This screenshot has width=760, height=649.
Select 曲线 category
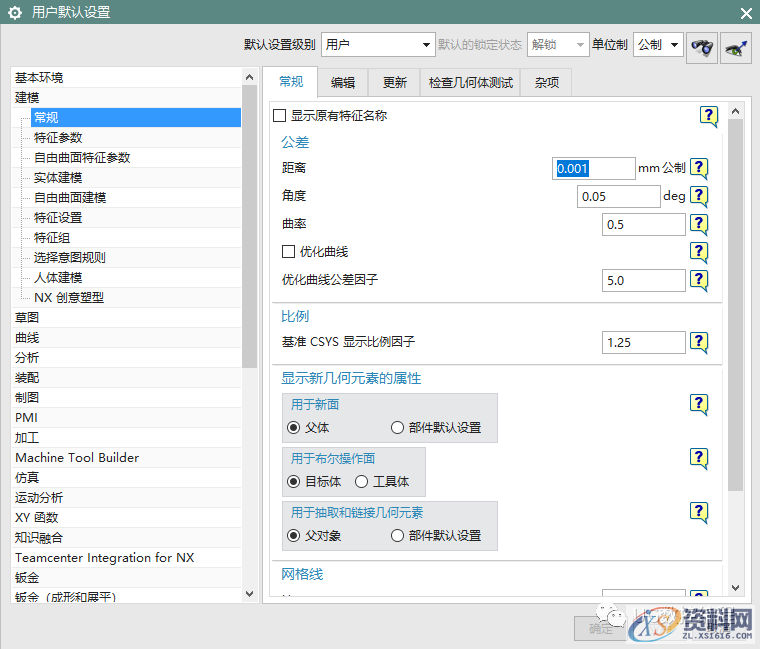(x=126, y=338)
